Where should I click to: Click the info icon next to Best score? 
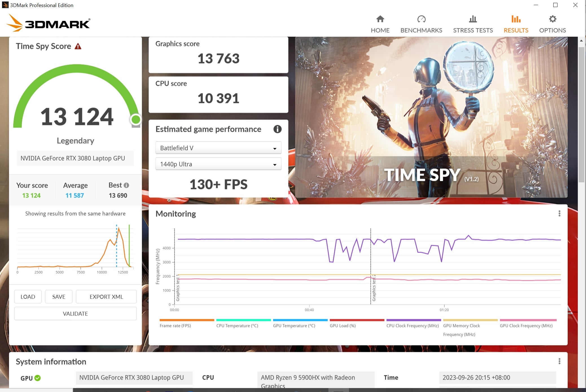pos(126,185)
